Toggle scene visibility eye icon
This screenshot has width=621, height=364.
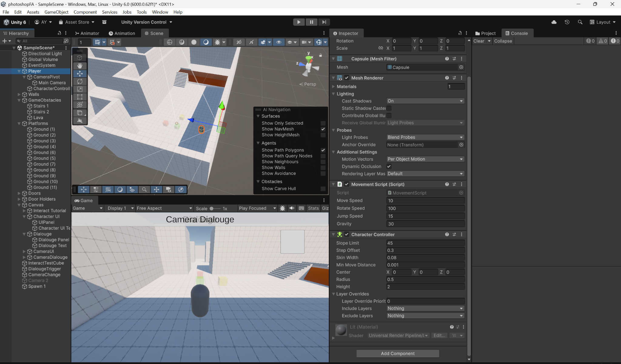tap(279, 42)
